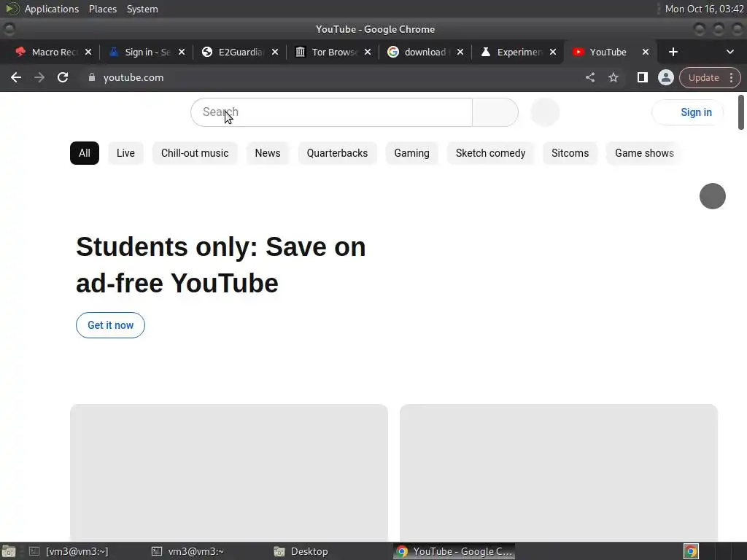Viewport: 747px width, 560px height.
Task: Click the page vertical scrollbar thumb
Action: tap(741, 112)
